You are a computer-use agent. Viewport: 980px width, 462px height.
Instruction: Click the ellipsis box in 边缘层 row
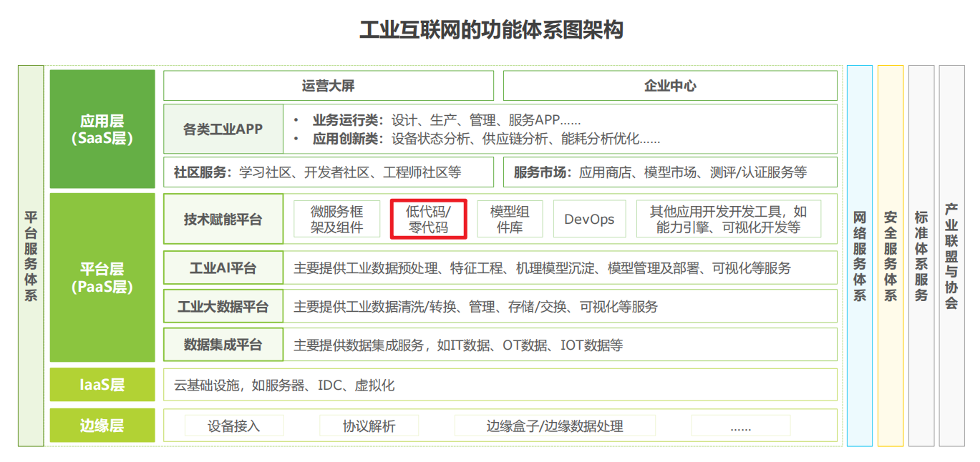tap(741, 426)
